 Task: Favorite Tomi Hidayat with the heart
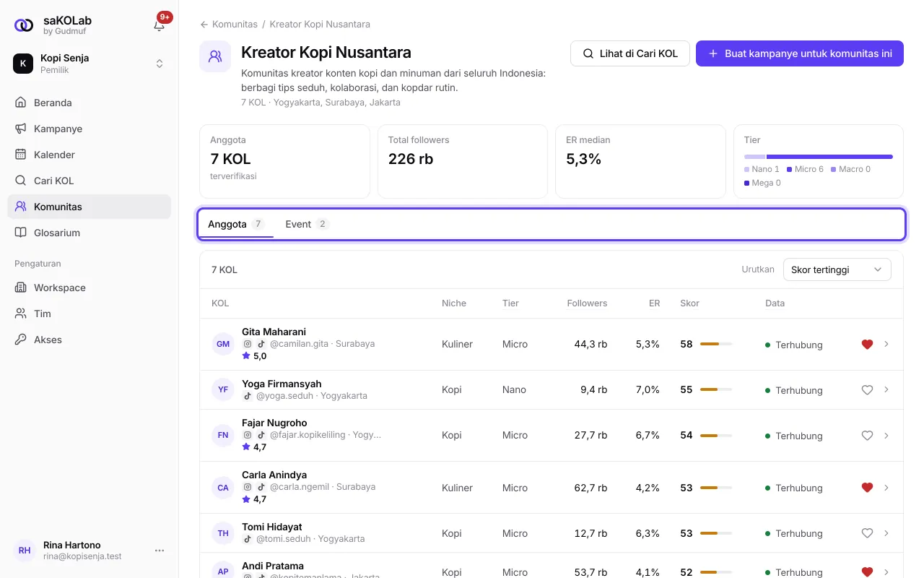(868, 533)
